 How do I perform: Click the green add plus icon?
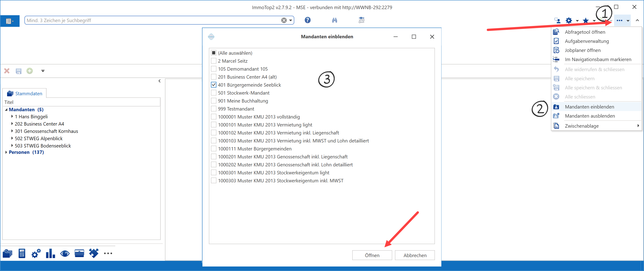tap(30, 71)
